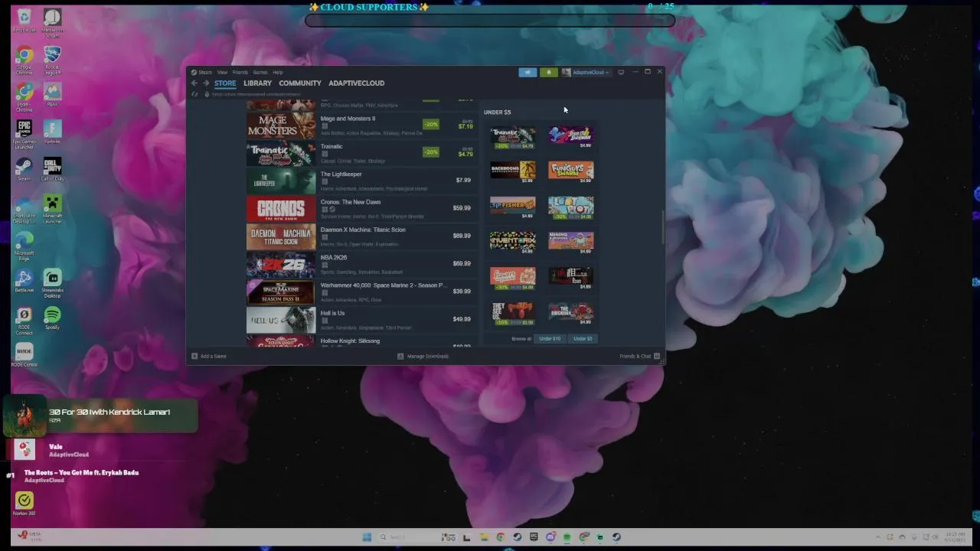Image resolution: width=980 pixels, height=551 pixels.
Task: Open the RODE Connect desktop icon
Action: point(24,321)
